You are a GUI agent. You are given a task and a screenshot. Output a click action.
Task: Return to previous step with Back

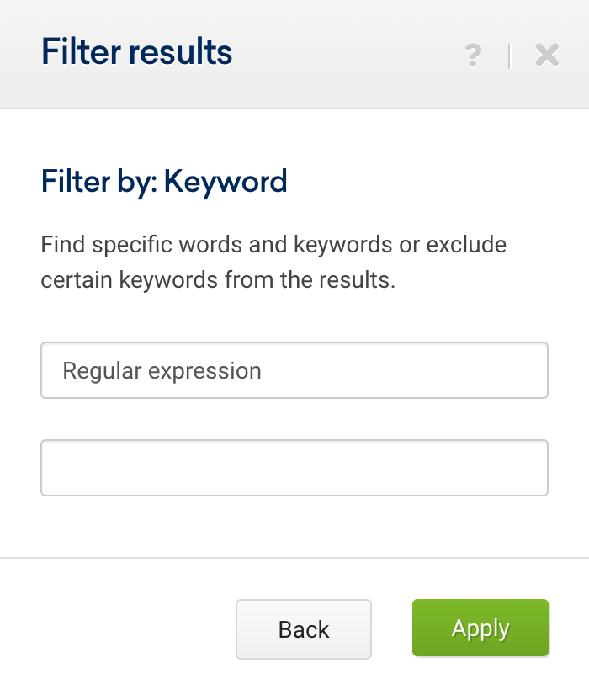[304, 629]
